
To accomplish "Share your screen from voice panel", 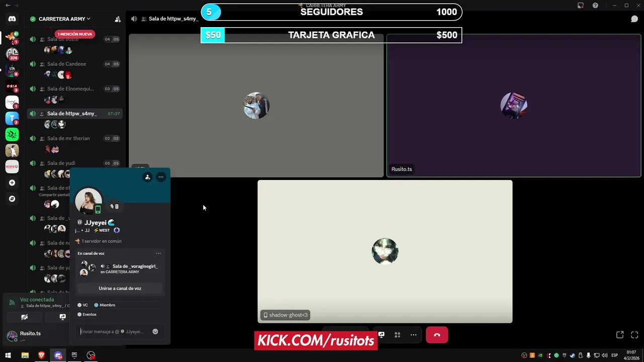I will 62,317.
